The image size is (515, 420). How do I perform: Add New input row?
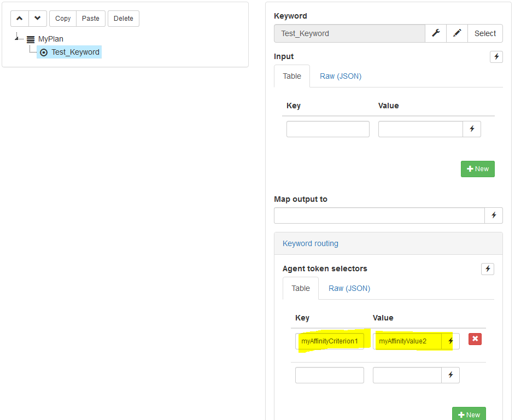(478, 169)
